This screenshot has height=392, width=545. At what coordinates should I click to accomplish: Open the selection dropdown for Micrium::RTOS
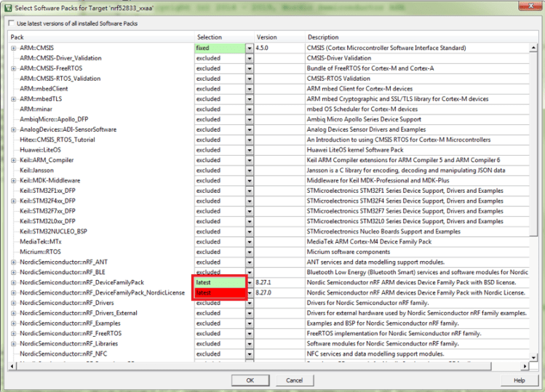[250, 252]
